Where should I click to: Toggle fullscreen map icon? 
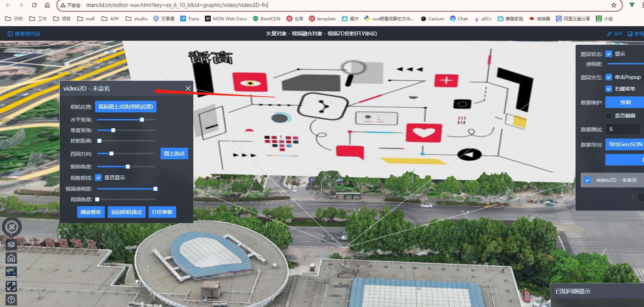coord(11,286)
